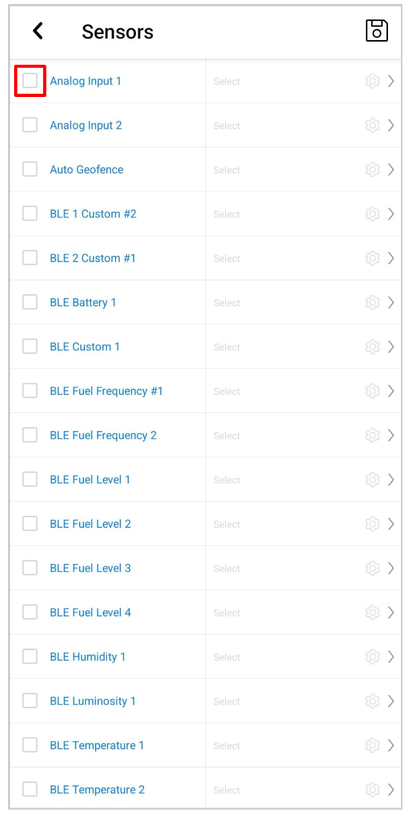Viewport: 405px width, 814px height.
Task: Tick the BLE Luminosity 1 checkbox
Action: 30,701
